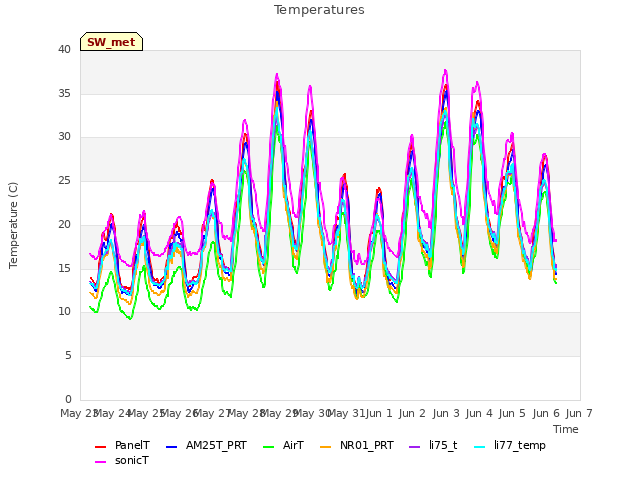Viewport: 640px width, 480px height.
Task: Select the PanelT legend entry
Action: (x=122, y=445)
